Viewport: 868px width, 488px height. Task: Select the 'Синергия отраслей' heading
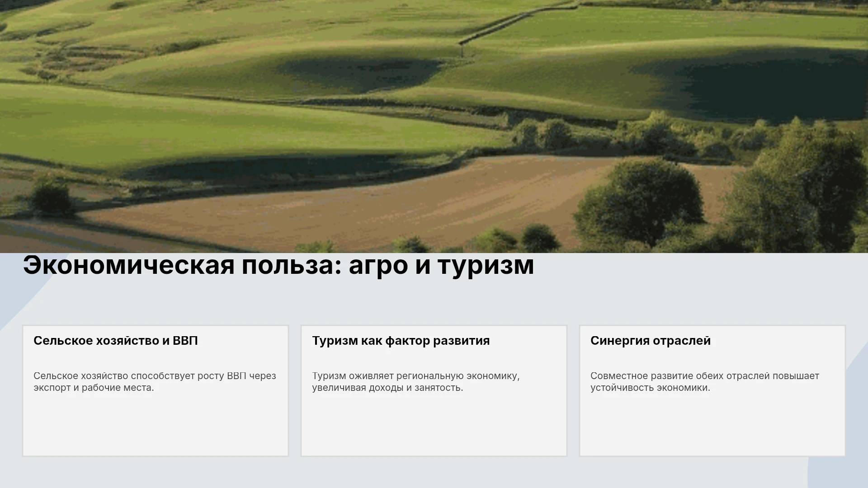[651, 341]
